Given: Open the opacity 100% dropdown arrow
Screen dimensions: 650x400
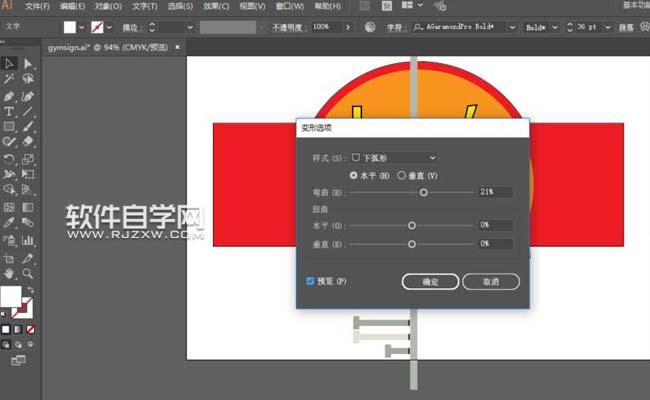Looking at the screenshot, I should (350, 27).
